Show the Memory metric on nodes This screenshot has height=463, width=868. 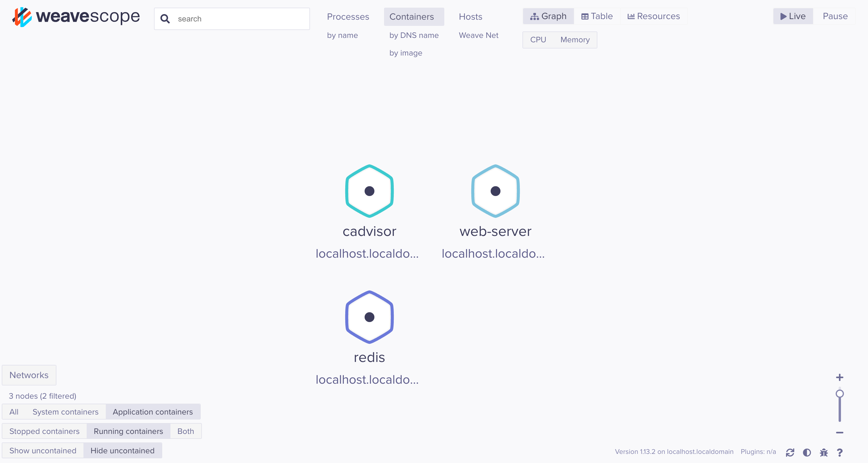[575, 40]
